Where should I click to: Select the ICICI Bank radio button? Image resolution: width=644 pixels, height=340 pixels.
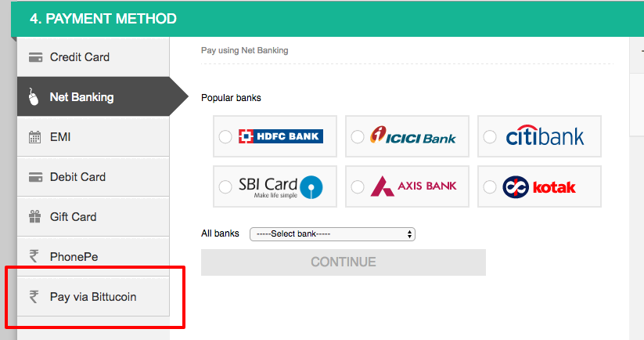click(358, 137)
